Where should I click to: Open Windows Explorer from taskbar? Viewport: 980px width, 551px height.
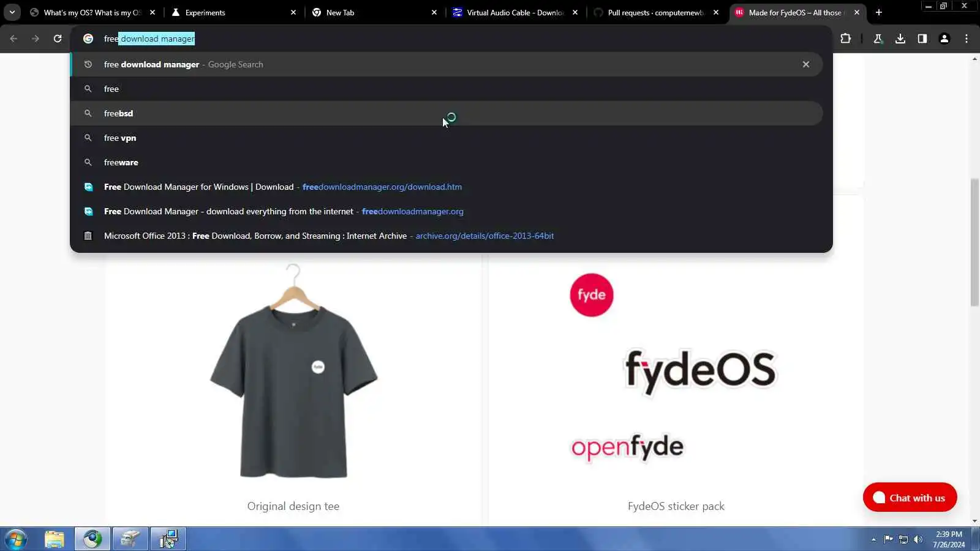[55, 539]
